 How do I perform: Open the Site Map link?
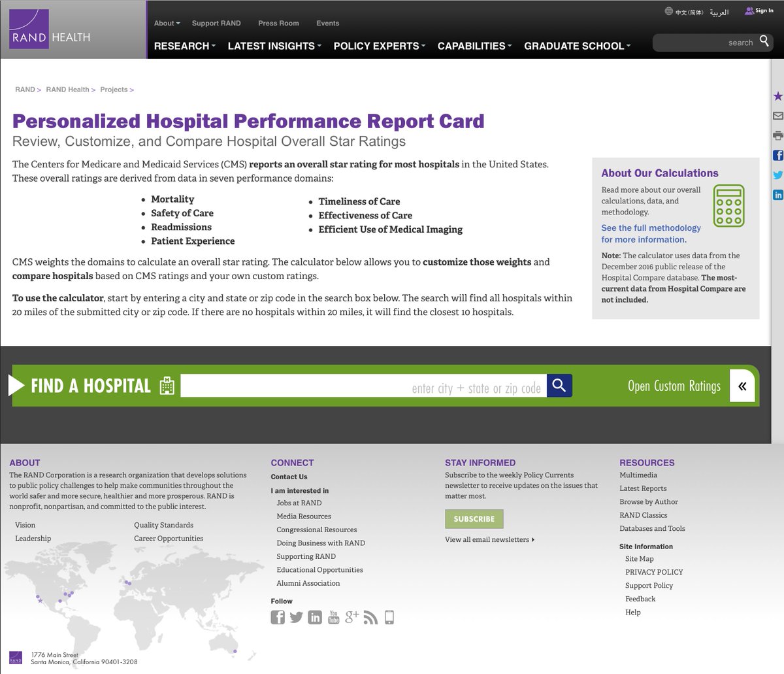click(x=640, y=559)
